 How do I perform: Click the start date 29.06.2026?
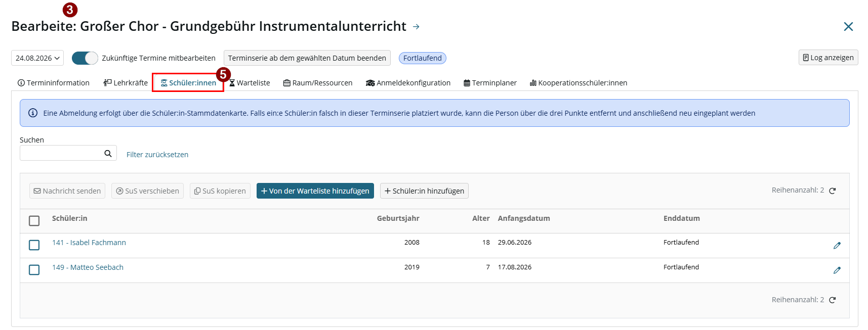coord(515,243)
